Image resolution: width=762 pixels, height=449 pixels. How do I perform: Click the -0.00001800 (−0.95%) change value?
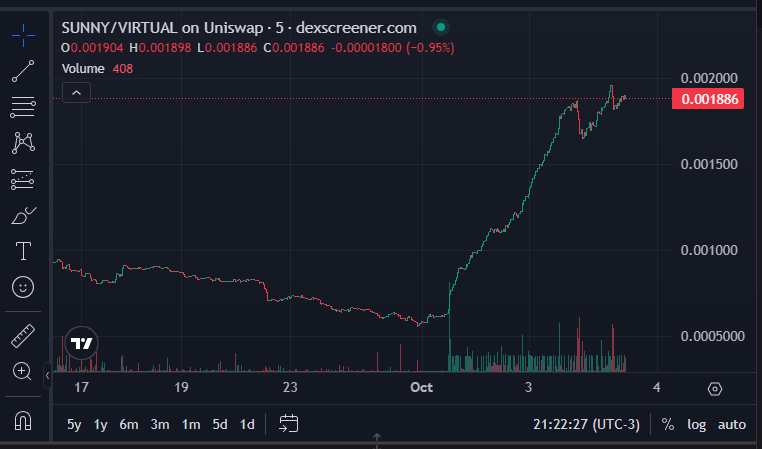click(393, 48)
